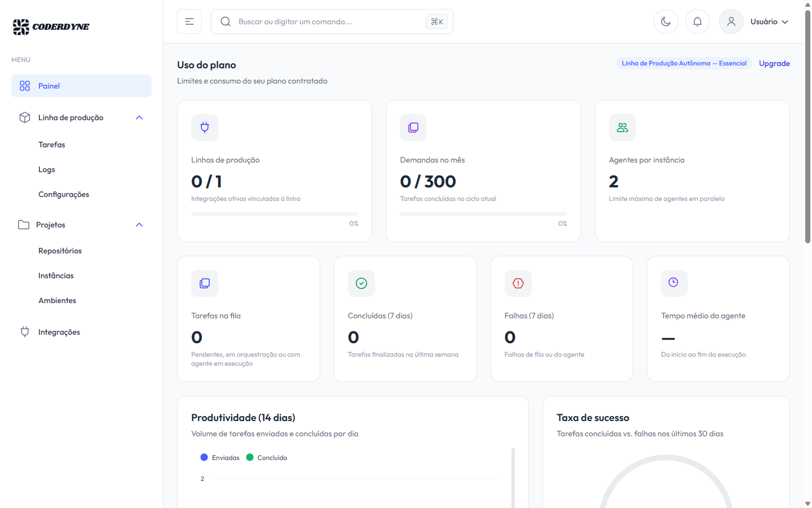The height and width of the screenshot is (508, 812).
Task: Switch to dark mode with moon icon
Action: (666, 21)
